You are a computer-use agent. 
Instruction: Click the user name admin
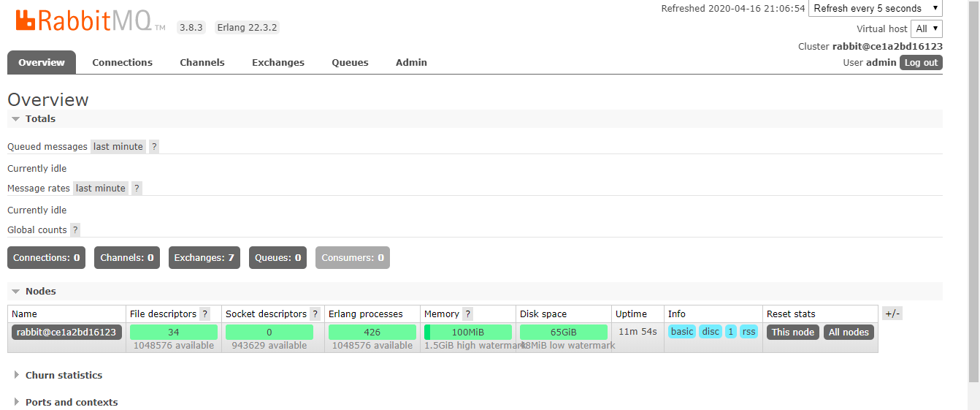click(x=881, y=63)
